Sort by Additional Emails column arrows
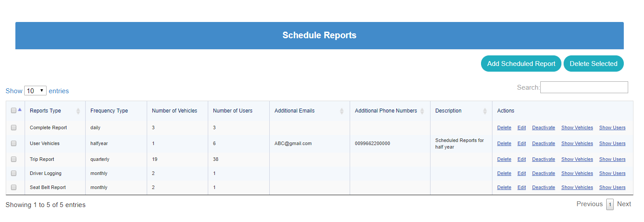644x222 pixels. click(342, 111)
